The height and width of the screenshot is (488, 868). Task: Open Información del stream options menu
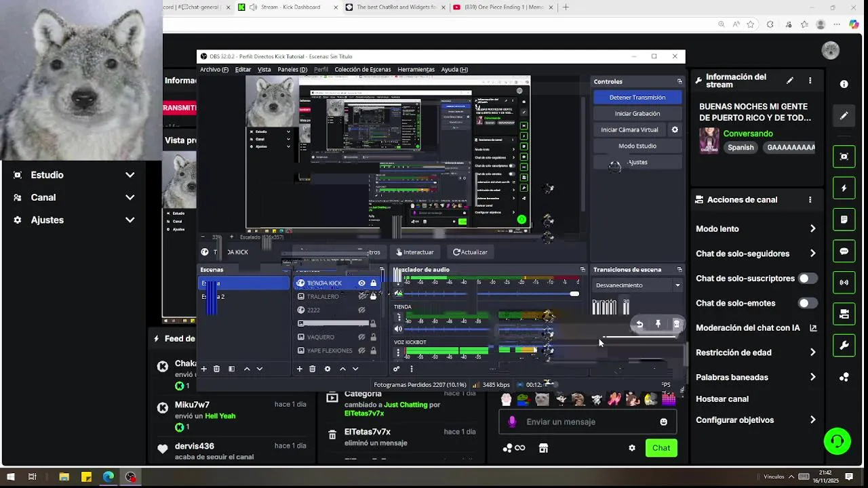coord(810,81)
